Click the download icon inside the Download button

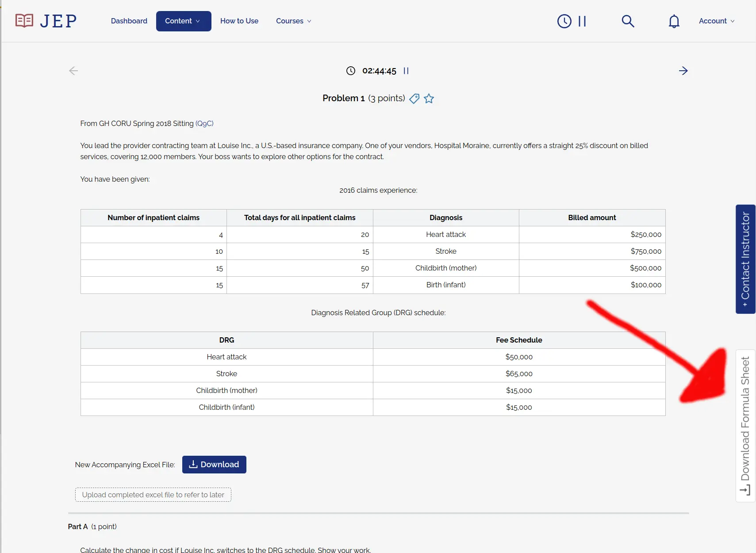[x=194, y=464]
